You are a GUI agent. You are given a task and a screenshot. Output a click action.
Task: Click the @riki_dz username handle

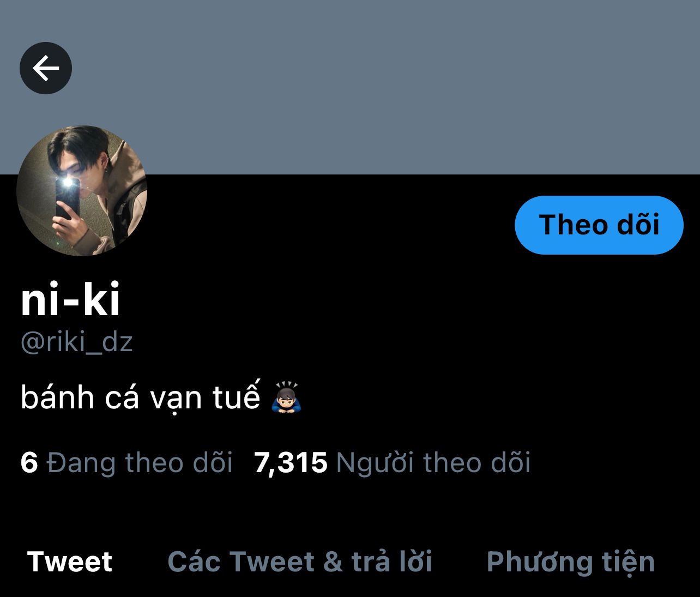77,342
